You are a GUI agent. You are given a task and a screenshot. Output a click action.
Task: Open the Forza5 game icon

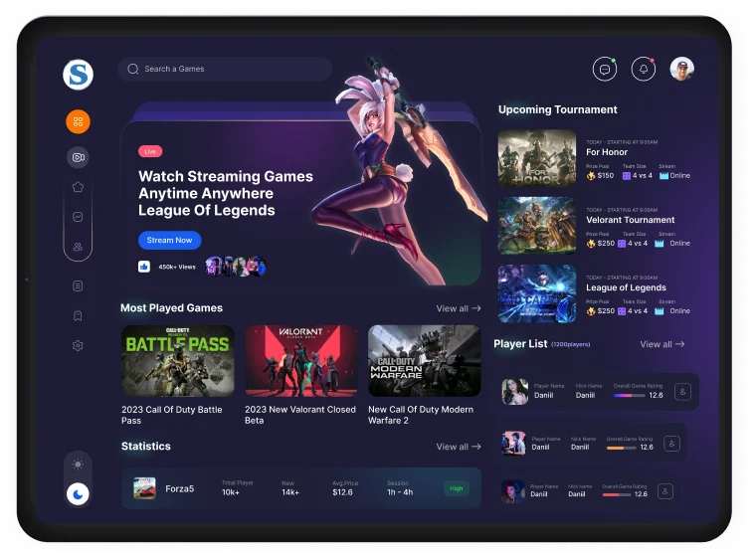pyautogui.click(x=144, y=488)
